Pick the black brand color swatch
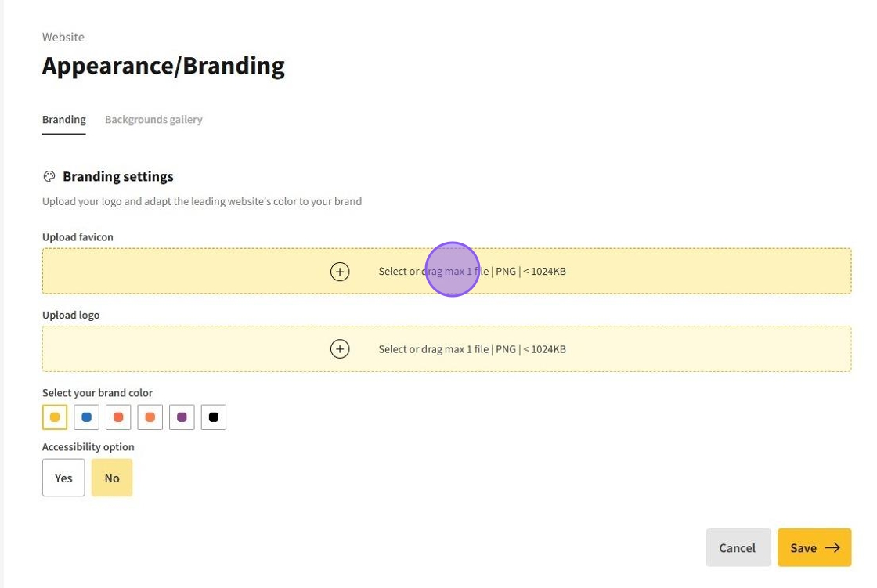 pos(214,417)
